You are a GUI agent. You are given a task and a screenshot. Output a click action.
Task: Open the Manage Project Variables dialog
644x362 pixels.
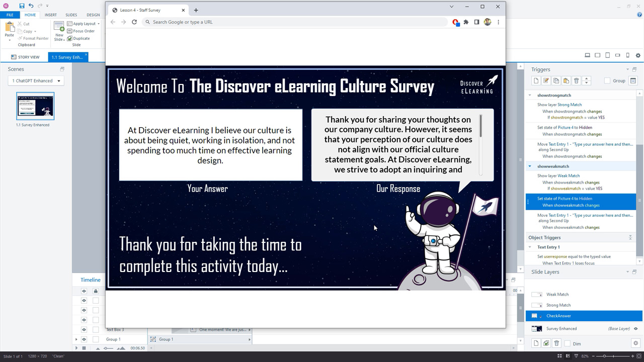[x=633, y=80]
